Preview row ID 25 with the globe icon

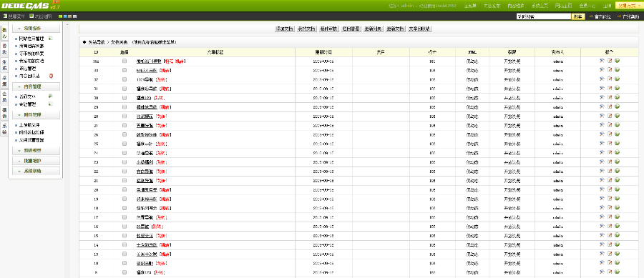click(617, 144)
